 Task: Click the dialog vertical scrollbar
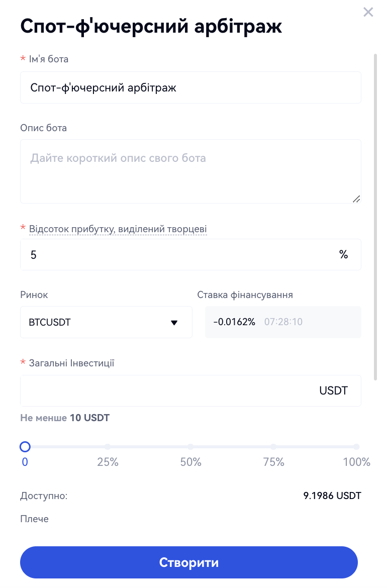[x=375, y=216]
